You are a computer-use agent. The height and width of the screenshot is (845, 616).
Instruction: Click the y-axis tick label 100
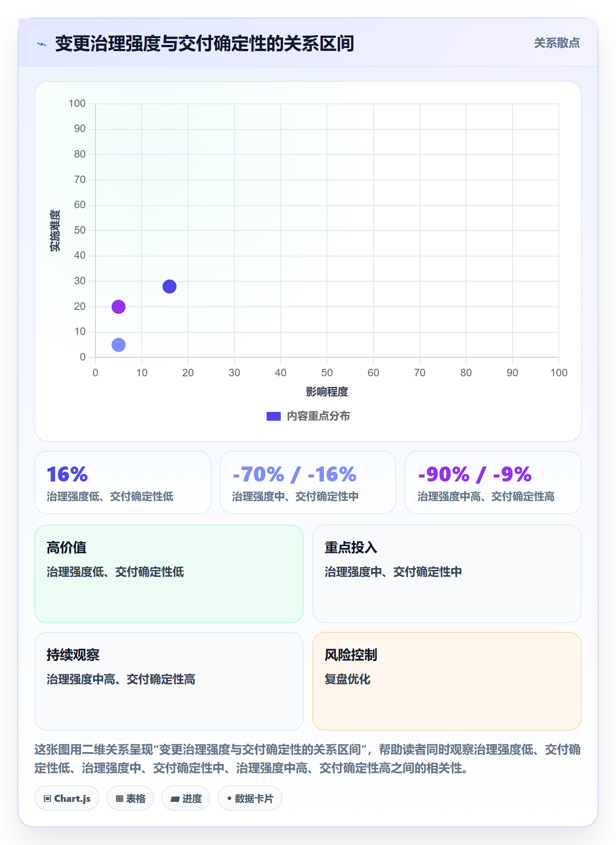77,104
